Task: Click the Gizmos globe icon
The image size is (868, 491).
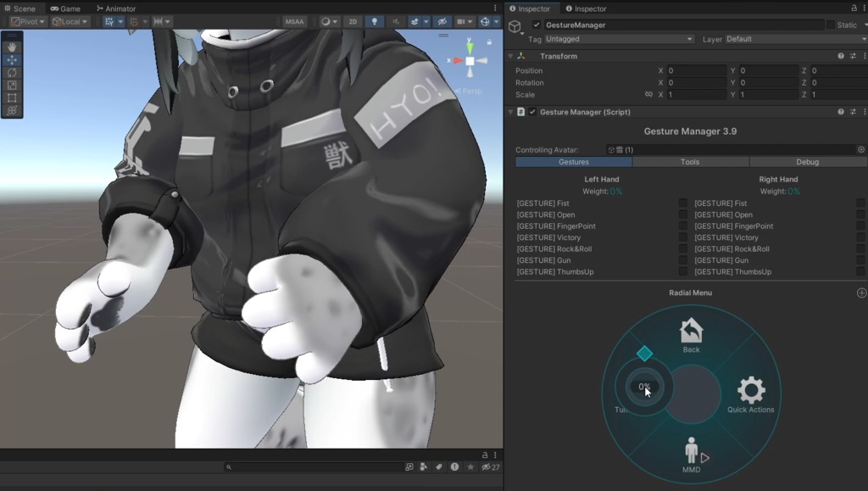Action: (x=485, y=21)
